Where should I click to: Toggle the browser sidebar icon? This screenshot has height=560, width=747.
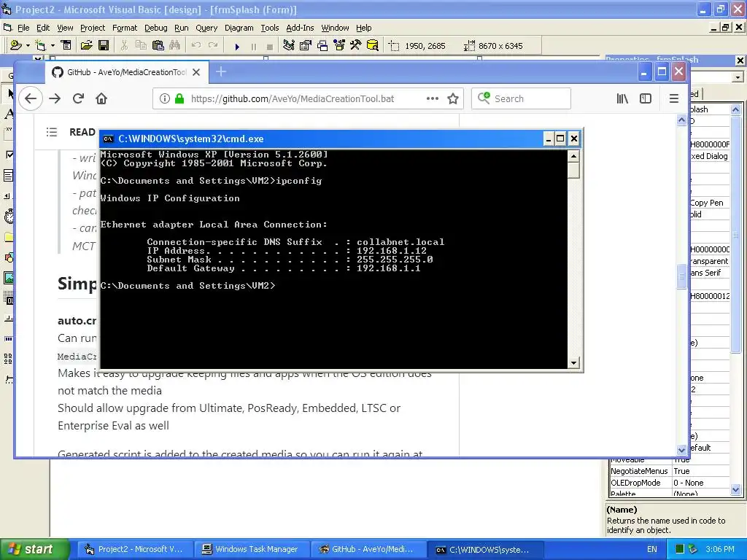(x=646, y=98)
